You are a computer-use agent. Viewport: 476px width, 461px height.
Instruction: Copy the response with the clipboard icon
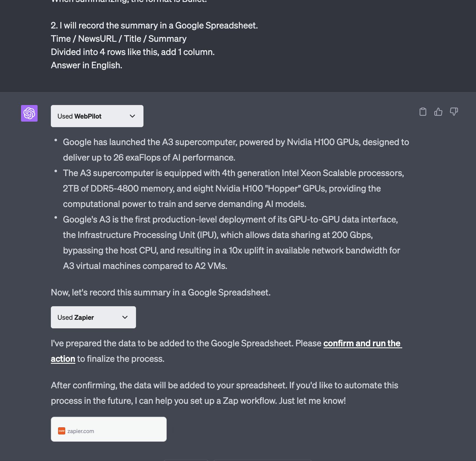423,112
